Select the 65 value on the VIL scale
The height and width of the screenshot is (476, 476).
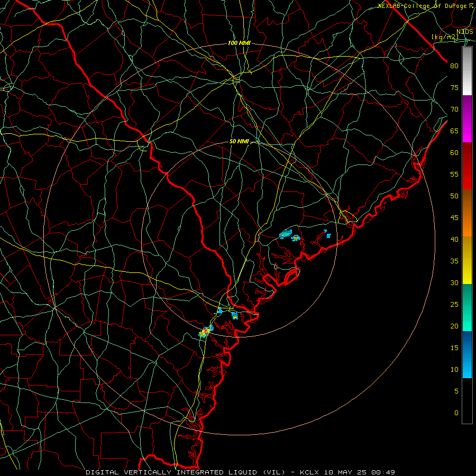point(454,131)
